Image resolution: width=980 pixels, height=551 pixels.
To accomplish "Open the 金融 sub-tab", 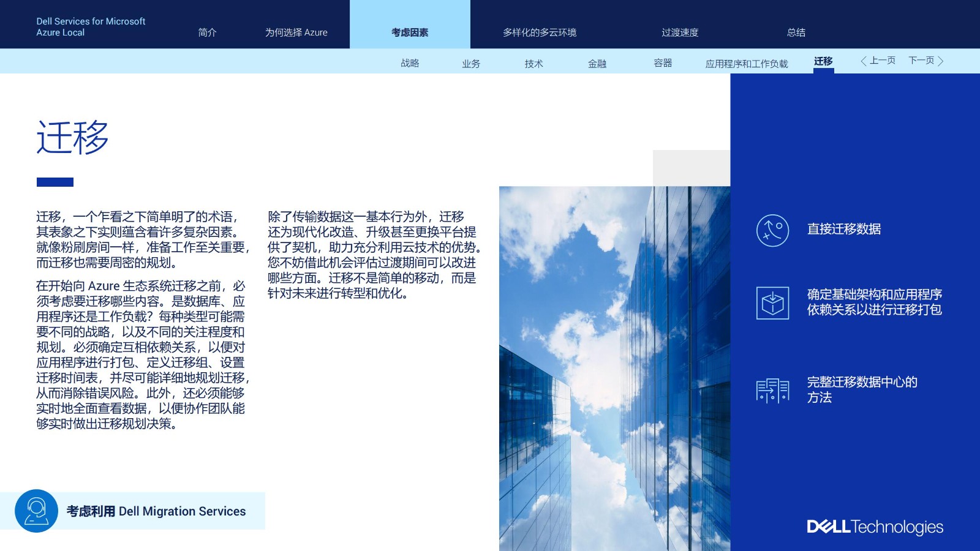I will coord(597,64).
